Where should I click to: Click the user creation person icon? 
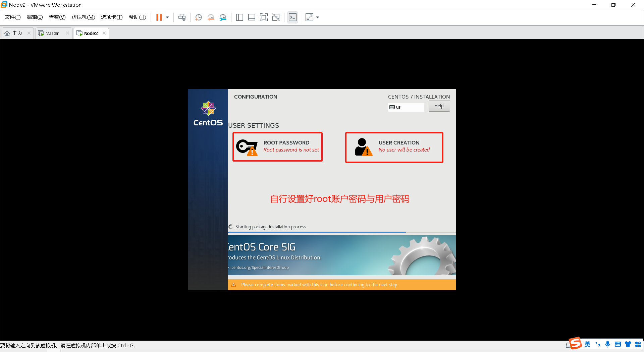tap(364, 147)
